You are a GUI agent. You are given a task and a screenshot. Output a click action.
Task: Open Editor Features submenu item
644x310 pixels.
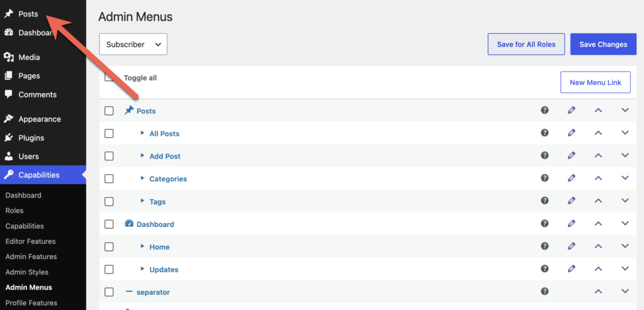[30, 241]
